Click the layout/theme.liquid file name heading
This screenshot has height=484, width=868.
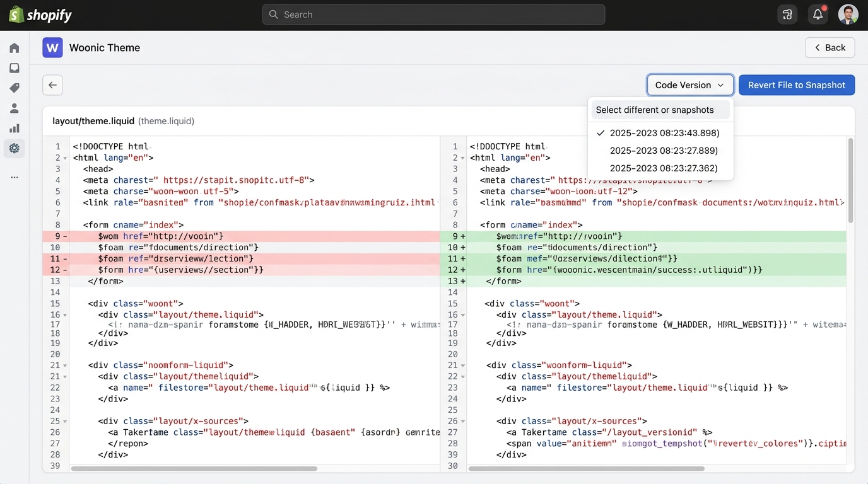click(93, 121)
